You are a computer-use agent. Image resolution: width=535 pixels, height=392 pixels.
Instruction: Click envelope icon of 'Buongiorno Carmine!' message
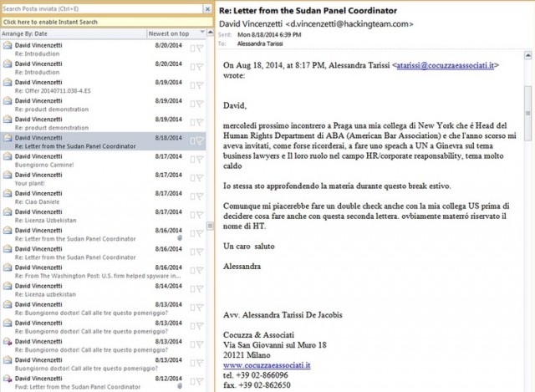(x=8, y=157)
